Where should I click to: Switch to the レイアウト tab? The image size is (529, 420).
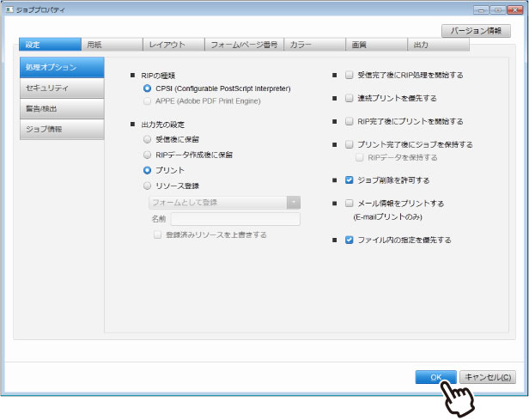coord(173,45)
